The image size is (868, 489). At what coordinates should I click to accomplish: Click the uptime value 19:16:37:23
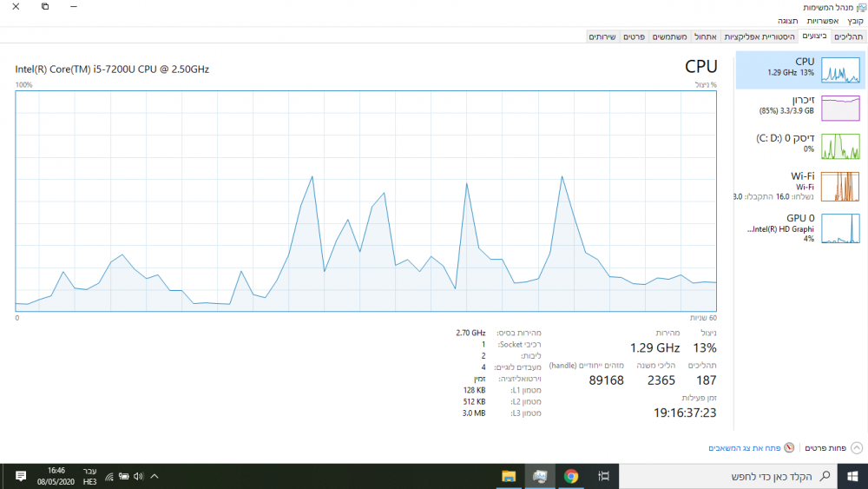685,413
